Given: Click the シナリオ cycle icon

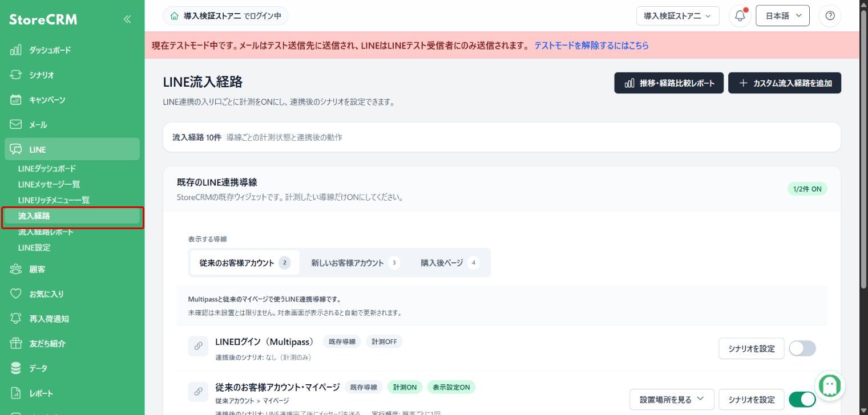Looking at the screenshot, I should 16,75.
